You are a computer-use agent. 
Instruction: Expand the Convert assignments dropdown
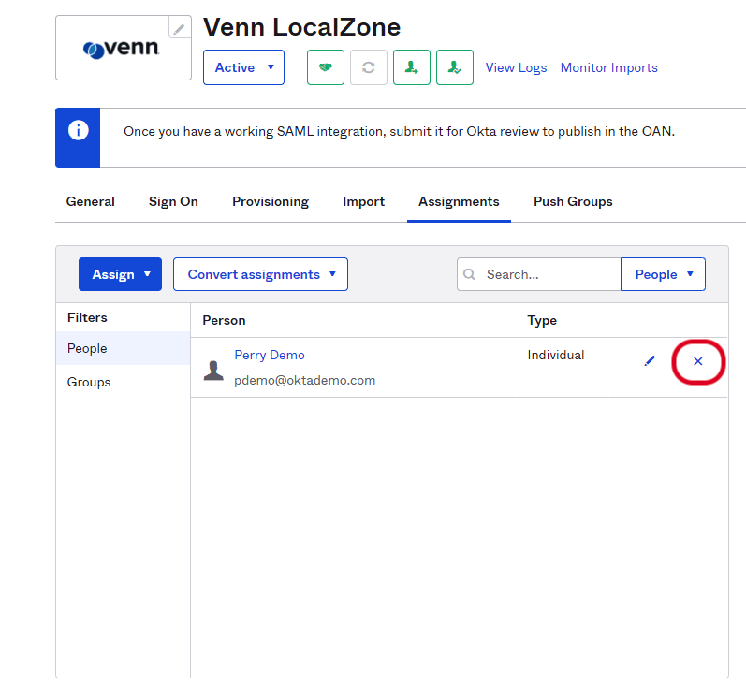tap(261, 274)
